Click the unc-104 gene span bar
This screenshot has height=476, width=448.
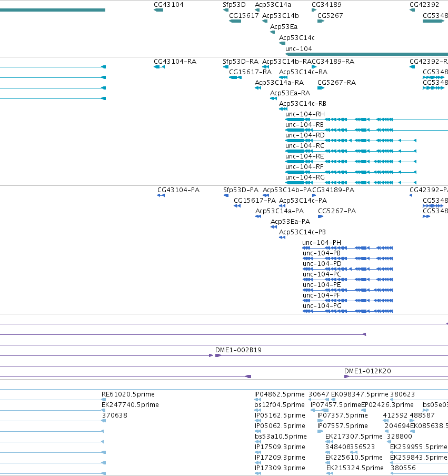pyautogui.click(x=366, y=54)
